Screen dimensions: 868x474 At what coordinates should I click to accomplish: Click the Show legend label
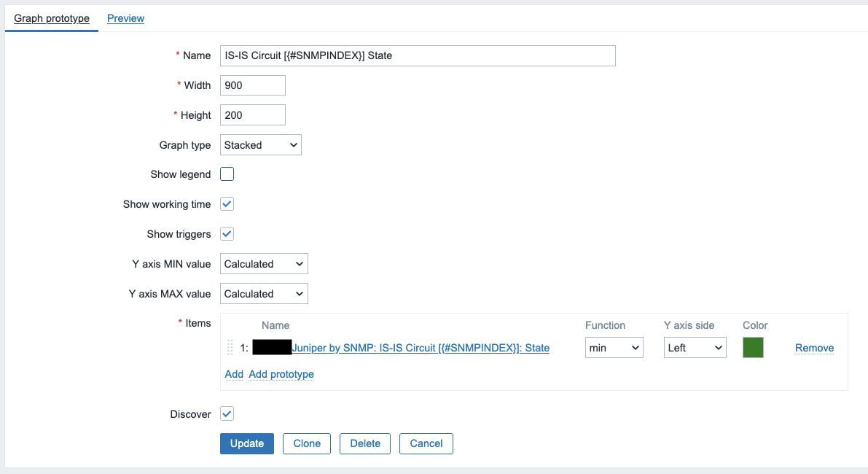point(181,174)
